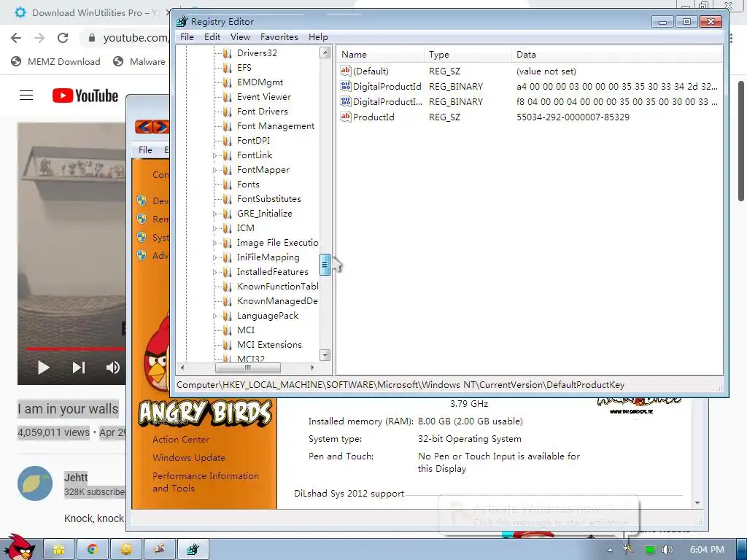Go to the YouTube home logo
Viewport: 747px width, 560px height.
(85, 96)
